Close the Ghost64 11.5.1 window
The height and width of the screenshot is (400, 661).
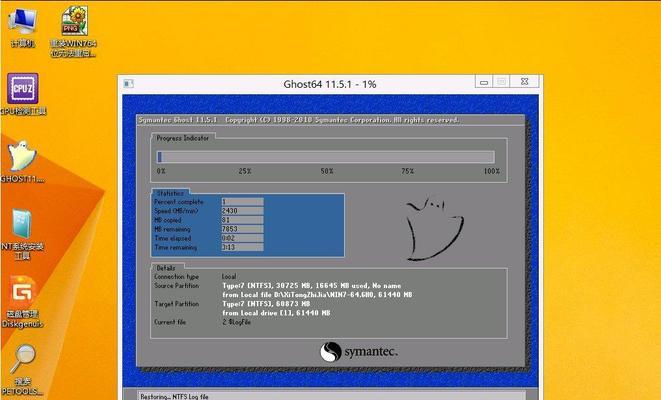pos(524,82)
